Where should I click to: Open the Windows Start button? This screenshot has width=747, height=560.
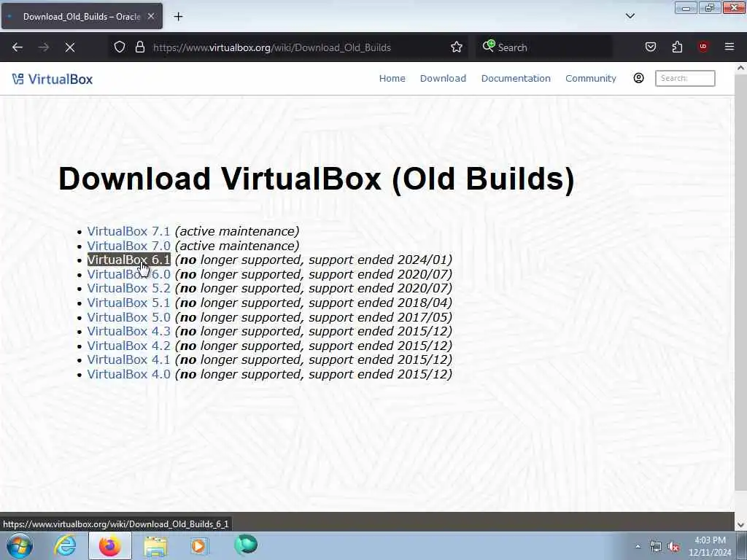(x=20, y=545)
